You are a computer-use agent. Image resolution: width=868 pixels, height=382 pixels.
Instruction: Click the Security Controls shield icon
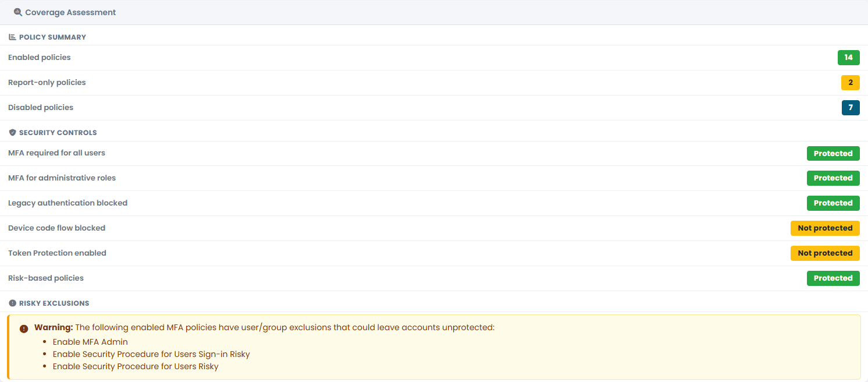click(x=12, y=133)
